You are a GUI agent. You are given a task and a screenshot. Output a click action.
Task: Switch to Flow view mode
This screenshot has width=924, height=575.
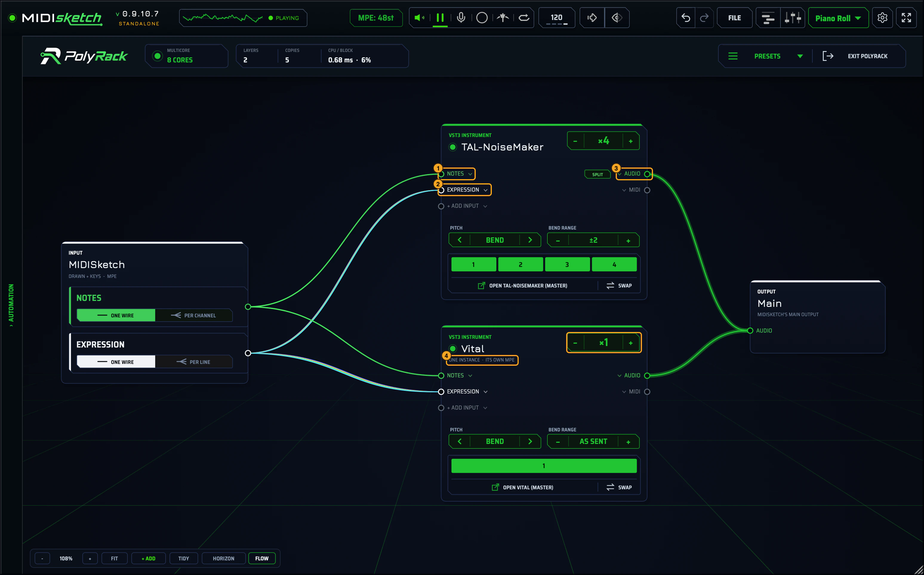pos(261,558)
